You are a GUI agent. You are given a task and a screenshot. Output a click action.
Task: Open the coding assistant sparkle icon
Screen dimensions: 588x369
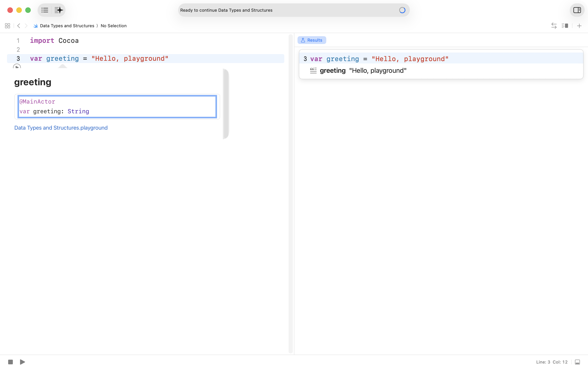click(59, 10)
